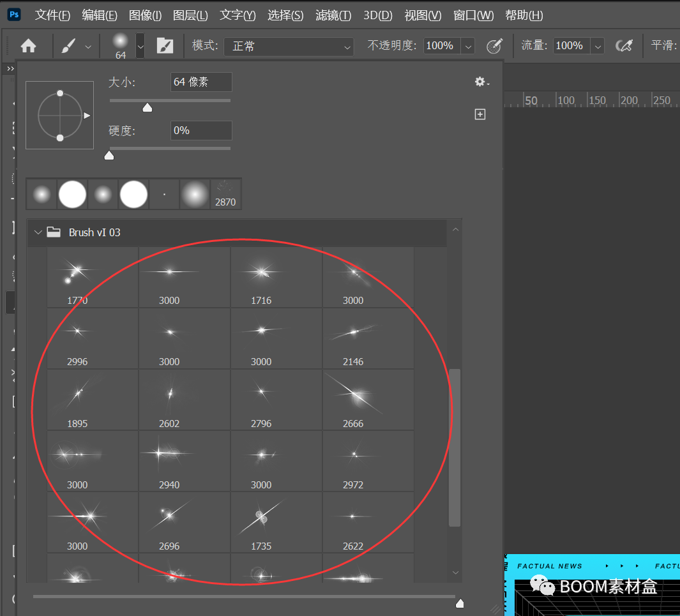This screenshot has width=680, height=616.
Task: Create new brush preset plus icon
Action: (480, 114)
